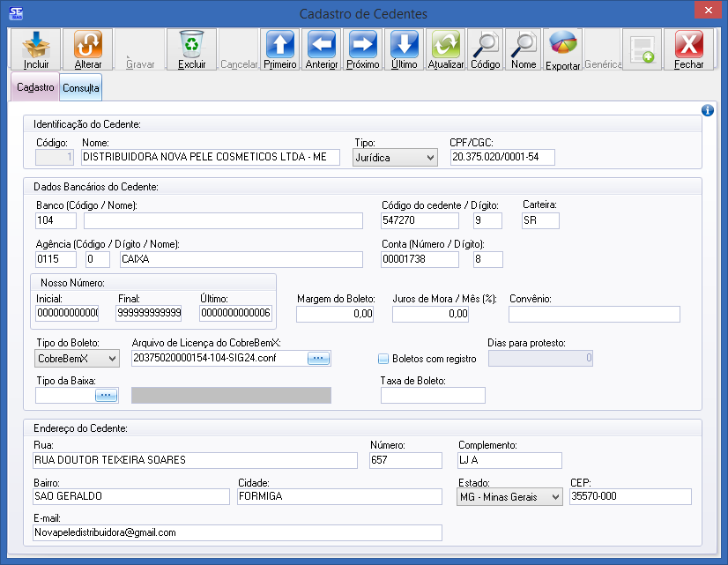
Task: Search by Código magnifier icon
Action: (485, 49)
